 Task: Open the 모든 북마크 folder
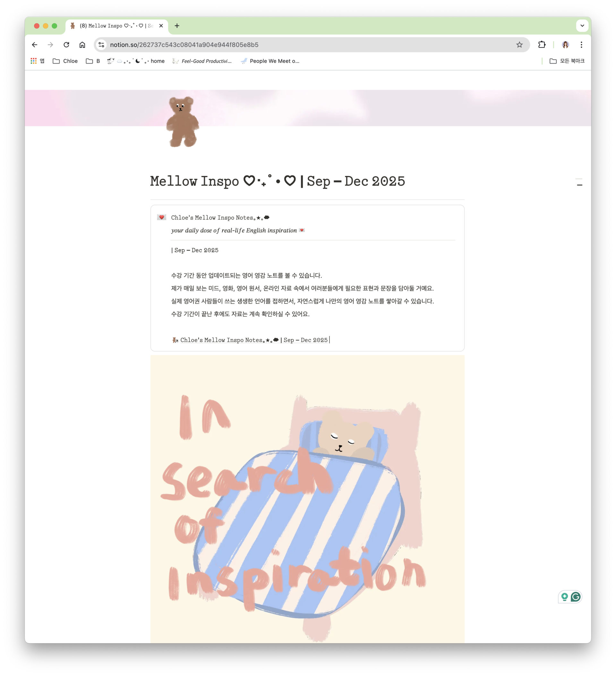567,61
